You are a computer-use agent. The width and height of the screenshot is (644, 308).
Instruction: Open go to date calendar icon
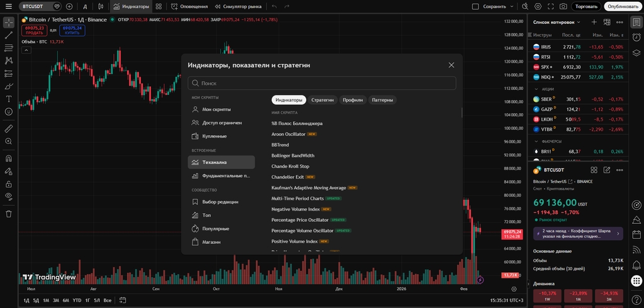coord(123,300)
